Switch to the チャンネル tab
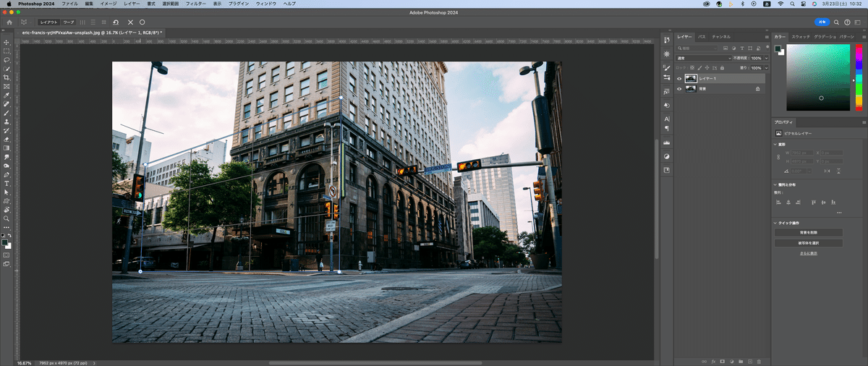 click(721, 36)
